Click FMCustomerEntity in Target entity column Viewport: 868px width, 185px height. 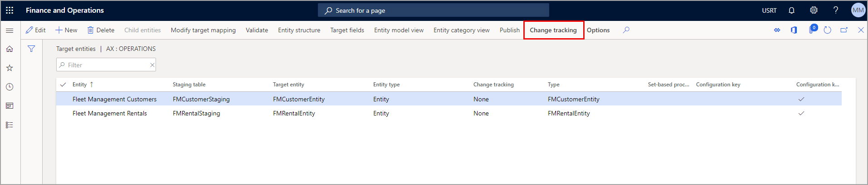pos(299,99)
